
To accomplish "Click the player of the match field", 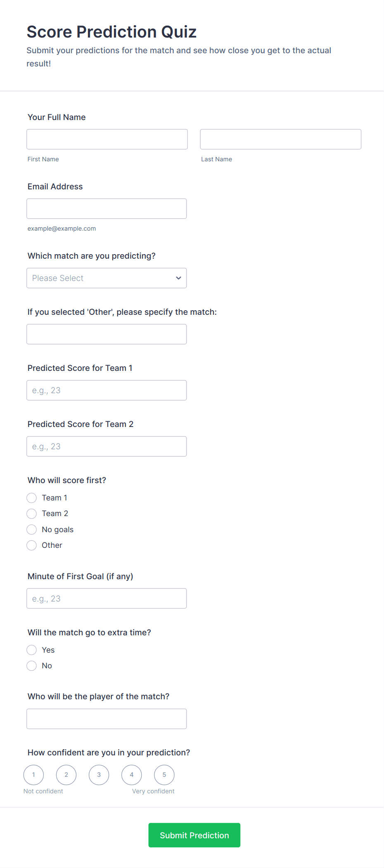I will pyautogui.click(x=107, y=719).
